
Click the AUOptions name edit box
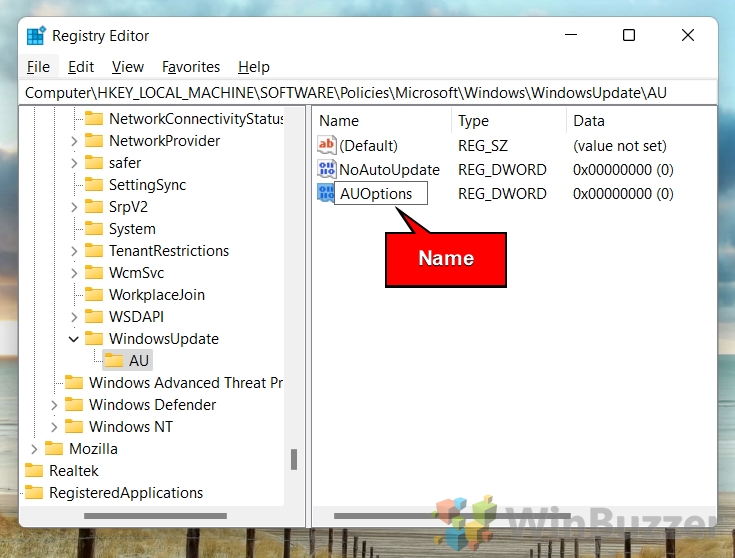[381, 193]
